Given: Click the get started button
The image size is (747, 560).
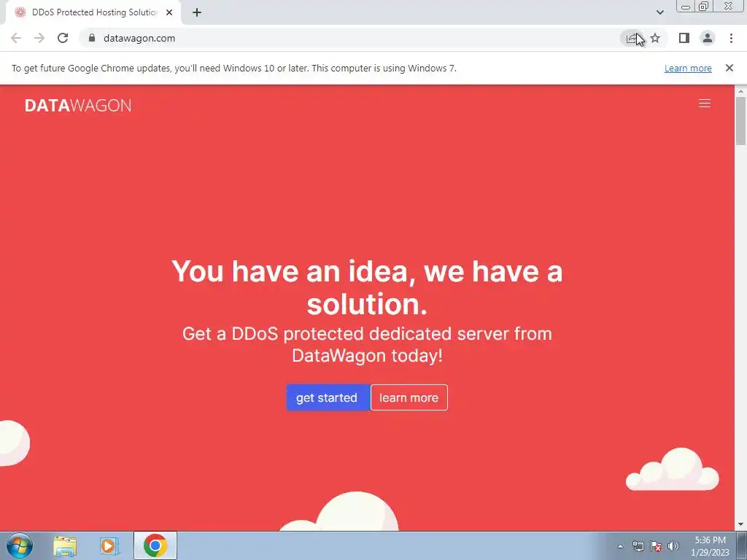Looking at the screenshot, I should tap(328, 397).
